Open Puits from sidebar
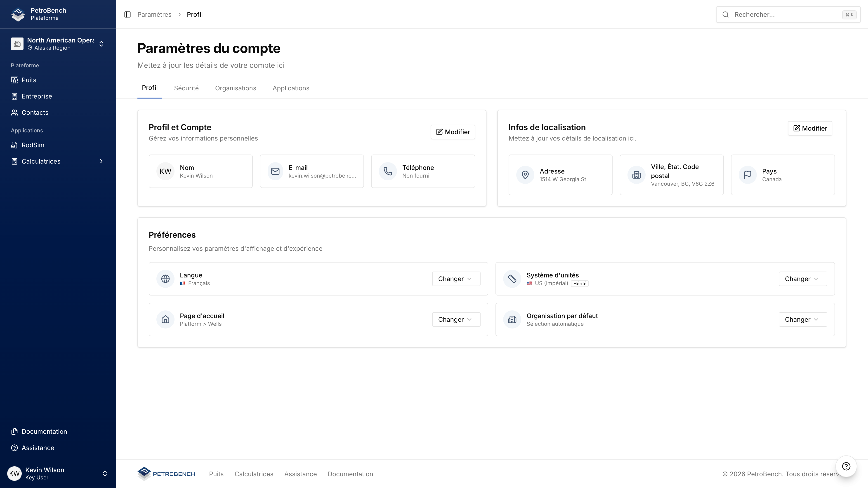The width and height of the screenshot is (868, 488). tap(29, 80)
